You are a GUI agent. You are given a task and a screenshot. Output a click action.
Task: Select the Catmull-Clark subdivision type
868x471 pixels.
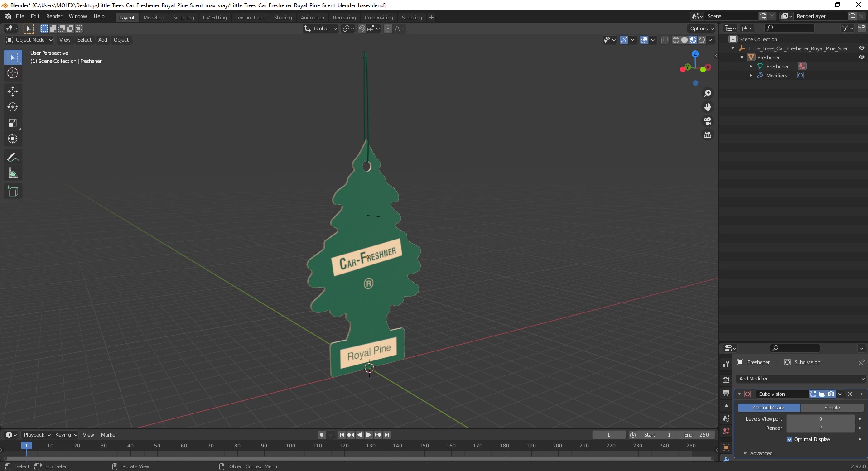769,408
